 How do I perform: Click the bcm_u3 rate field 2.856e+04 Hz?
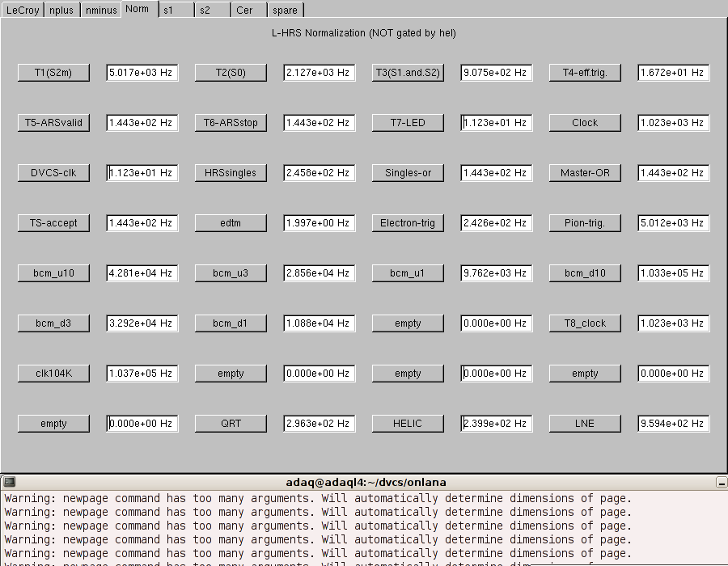tap(320, 273)
